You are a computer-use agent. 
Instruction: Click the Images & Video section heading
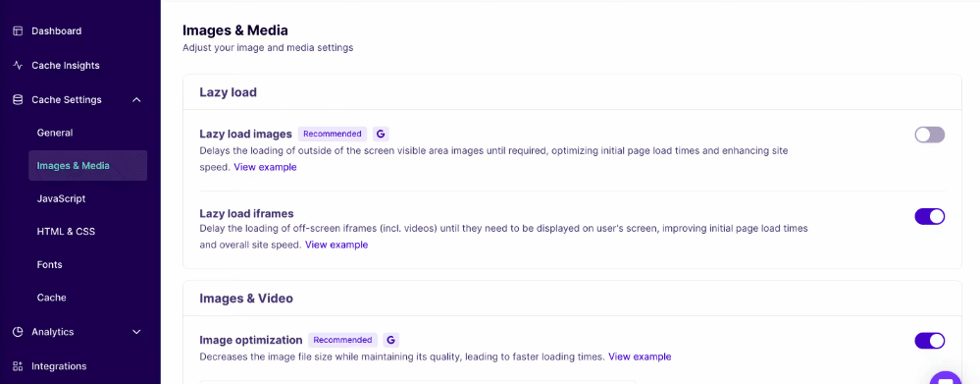click(x=246, y=299)
